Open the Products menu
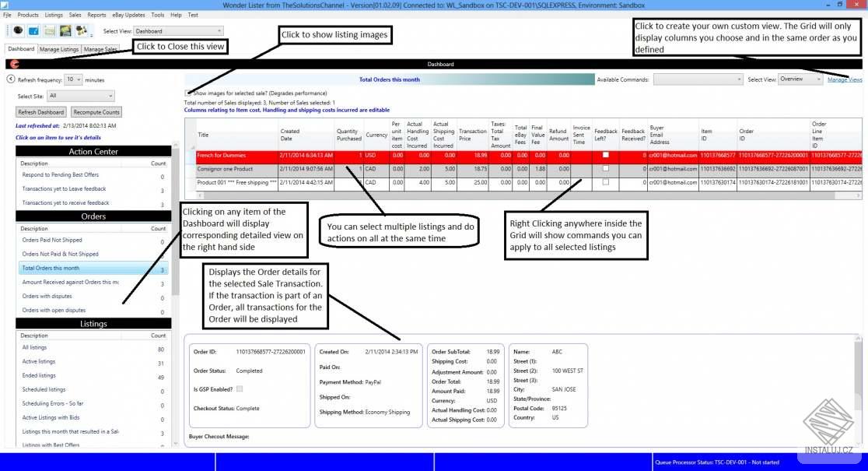 [x=28, y=15]
